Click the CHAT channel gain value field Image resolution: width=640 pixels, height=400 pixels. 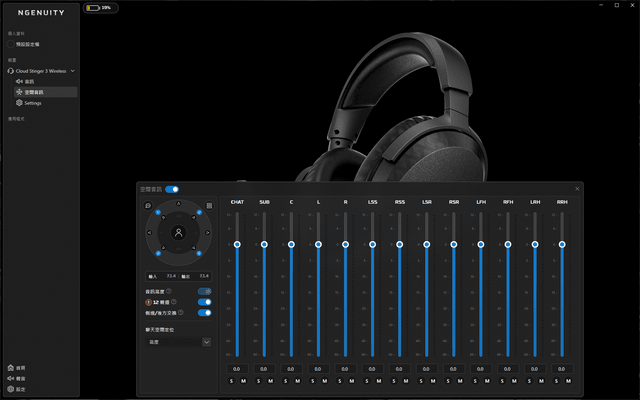tap(237, 369)
